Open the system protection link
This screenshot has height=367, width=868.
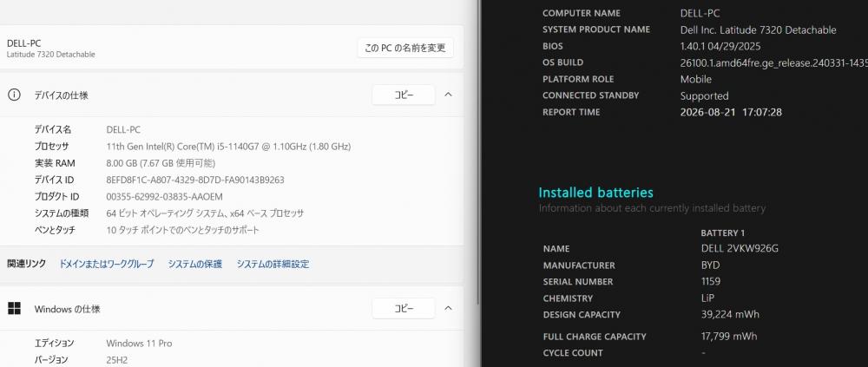tap(194, 264)
